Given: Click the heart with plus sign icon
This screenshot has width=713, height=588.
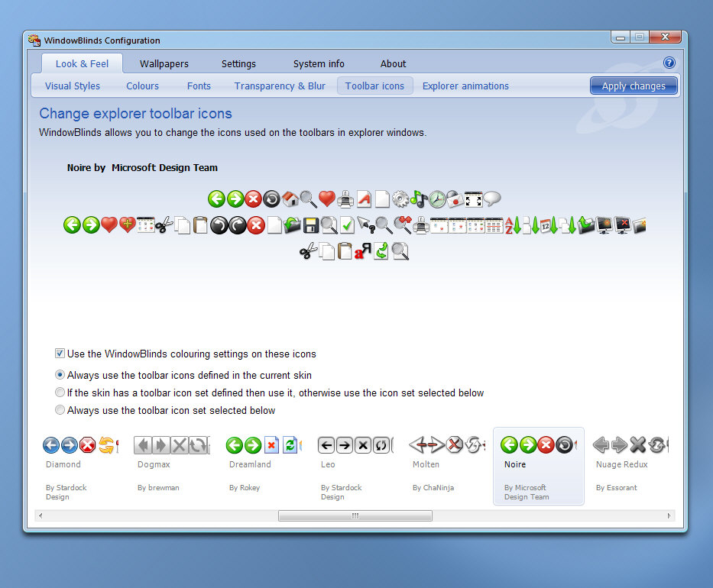Looking at the screenshot, I should pyautogui.click(x=128, y=225).
